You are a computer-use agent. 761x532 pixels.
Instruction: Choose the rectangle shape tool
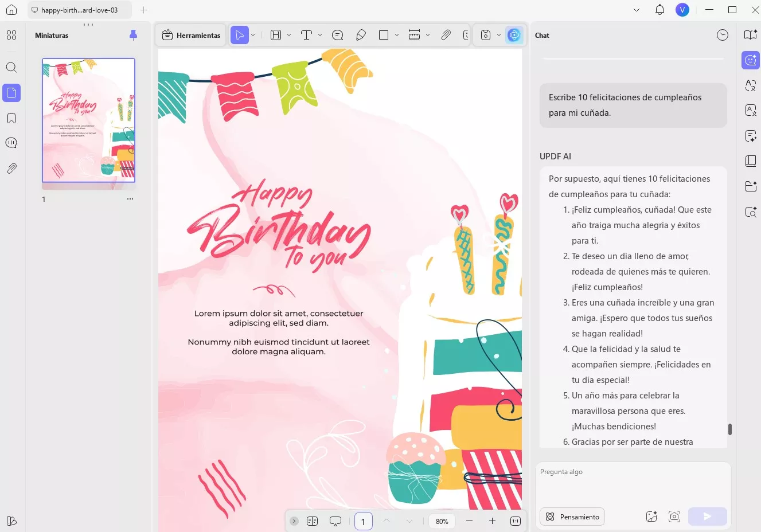tap(384, 35)
